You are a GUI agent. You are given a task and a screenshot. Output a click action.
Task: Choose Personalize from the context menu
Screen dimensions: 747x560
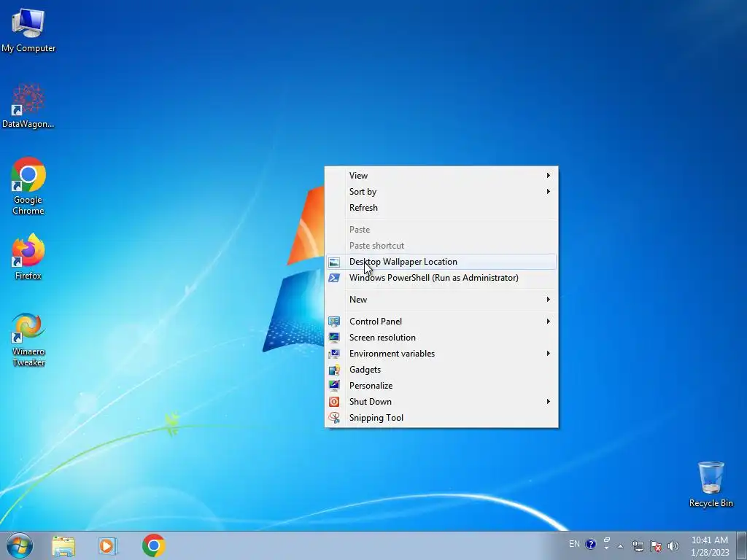(441, 386)
